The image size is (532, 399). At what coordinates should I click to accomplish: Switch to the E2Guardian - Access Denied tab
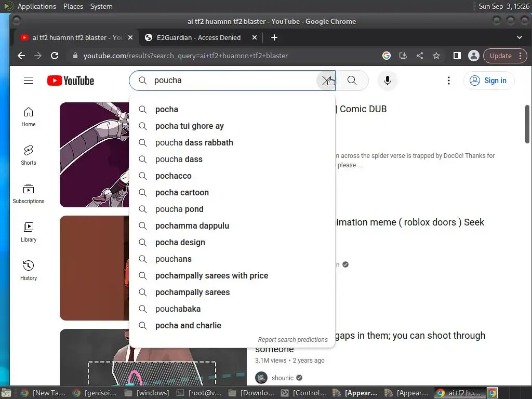coord(198,37)
